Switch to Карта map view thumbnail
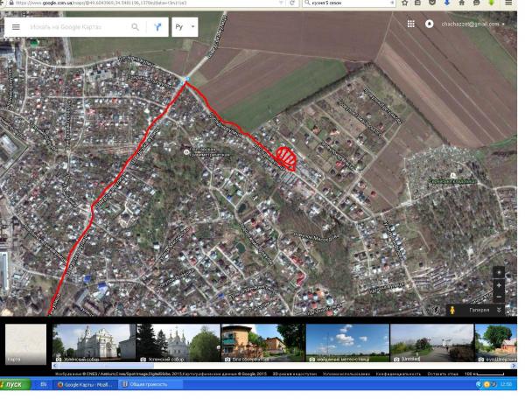This screenshot has height=420, width=525. pyautogui.click(x=25, y=344)
